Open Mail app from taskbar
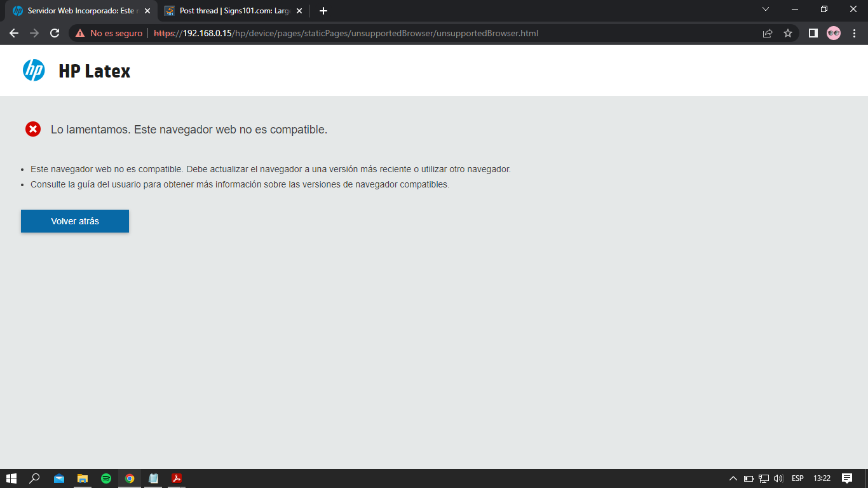Screen dimensions: 868x488 [59, 478]
